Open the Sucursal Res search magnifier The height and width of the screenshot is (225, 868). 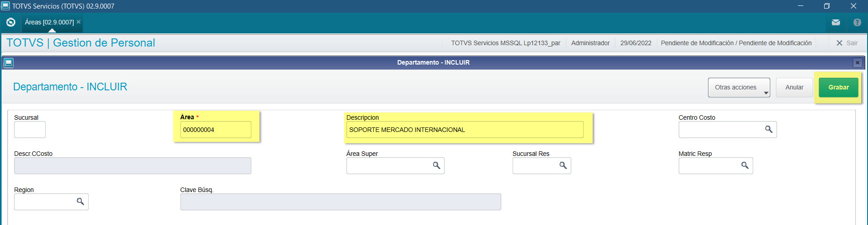[x=563, y=165]
